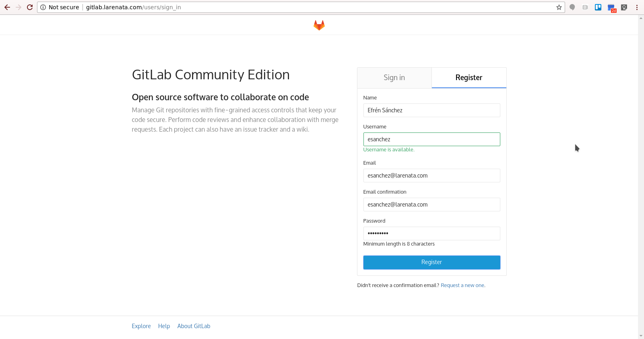Click the Google Keep lightbulb extension
Viewport: 644px width, 339px height.
tap(624, 7)
